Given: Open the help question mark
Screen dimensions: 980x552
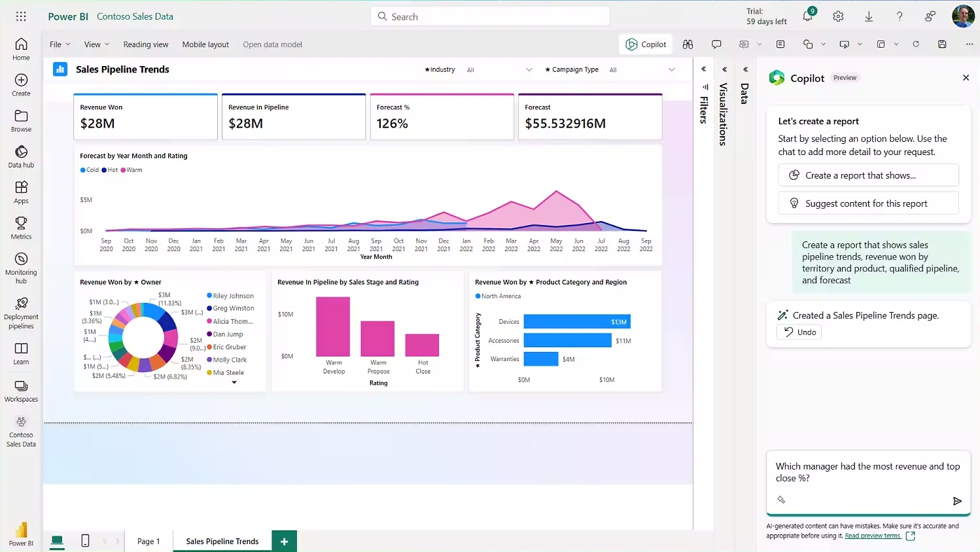Looking at the screenshot, I should coord(900,16).
